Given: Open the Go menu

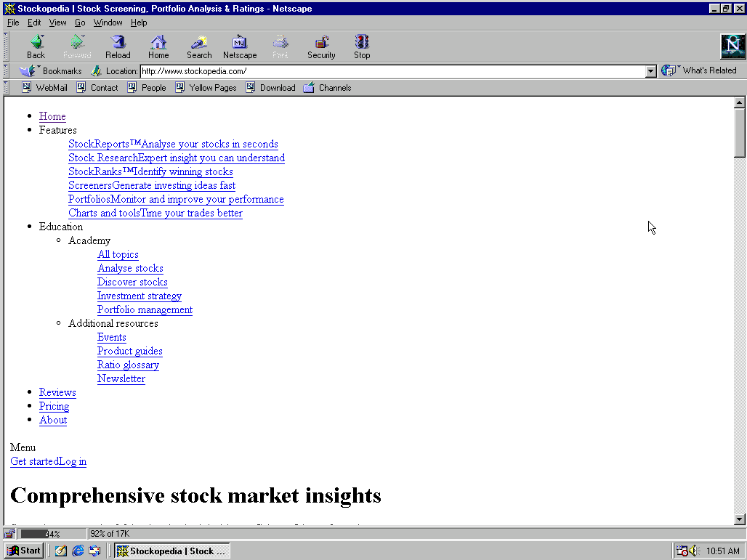Looking at the screenshot, I should pos(80,23).
